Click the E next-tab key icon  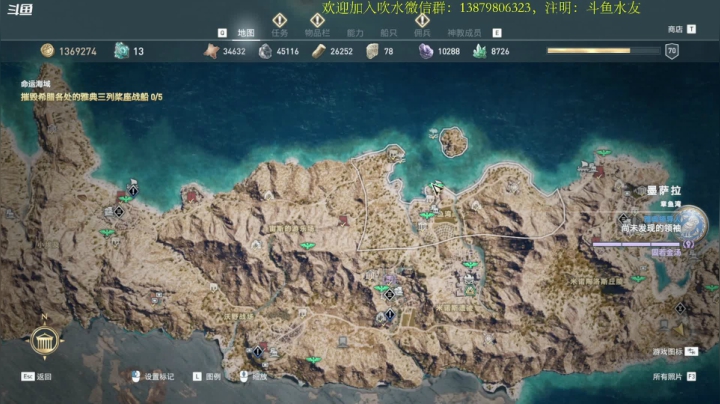click(x=497, y=33)
